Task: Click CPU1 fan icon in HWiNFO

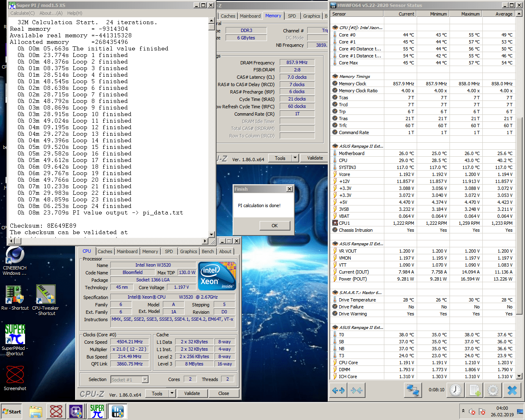Action: 335,223
